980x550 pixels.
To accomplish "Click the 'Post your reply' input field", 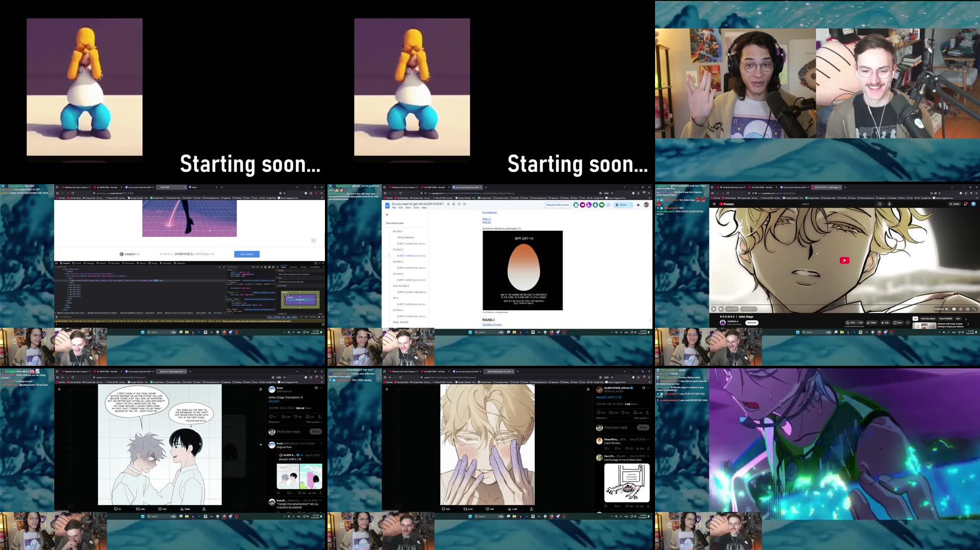I will point(616,428).
